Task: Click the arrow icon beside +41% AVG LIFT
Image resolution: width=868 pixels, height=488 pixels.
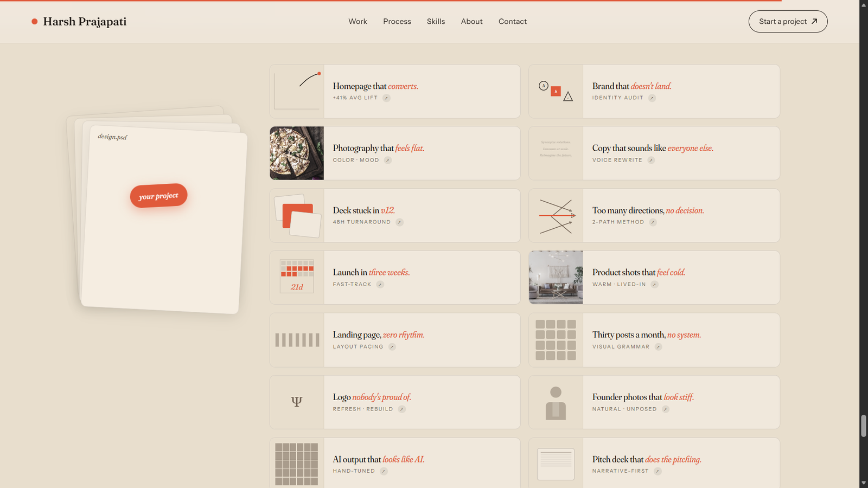Action: 386,98
